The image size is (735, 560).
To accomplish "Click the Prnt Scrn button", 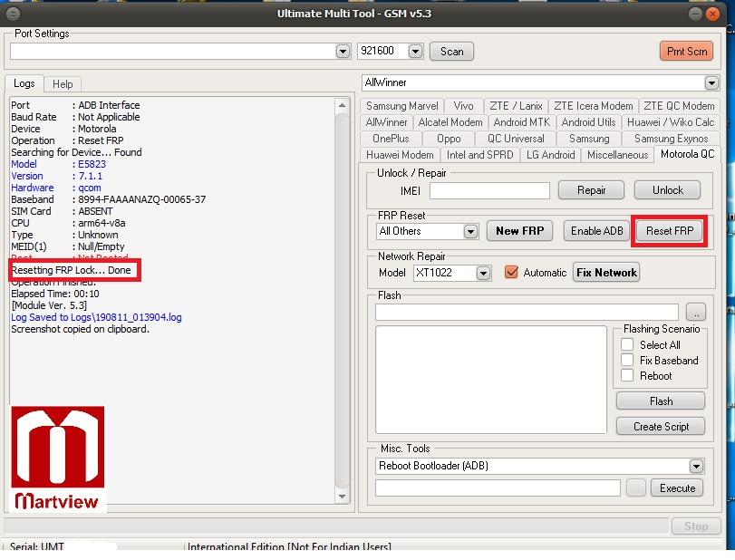I will (687, 51).
